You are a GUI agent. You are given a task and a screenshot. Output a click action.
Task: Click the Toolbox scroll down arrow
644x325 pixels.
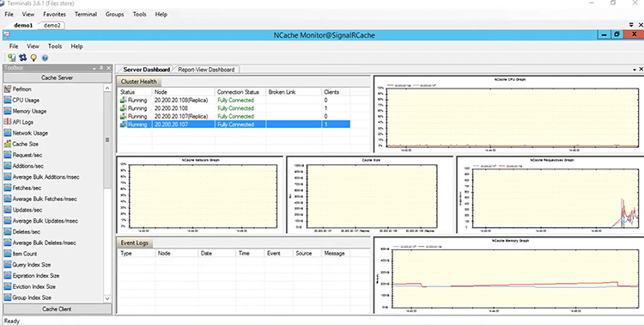[107, 298]
